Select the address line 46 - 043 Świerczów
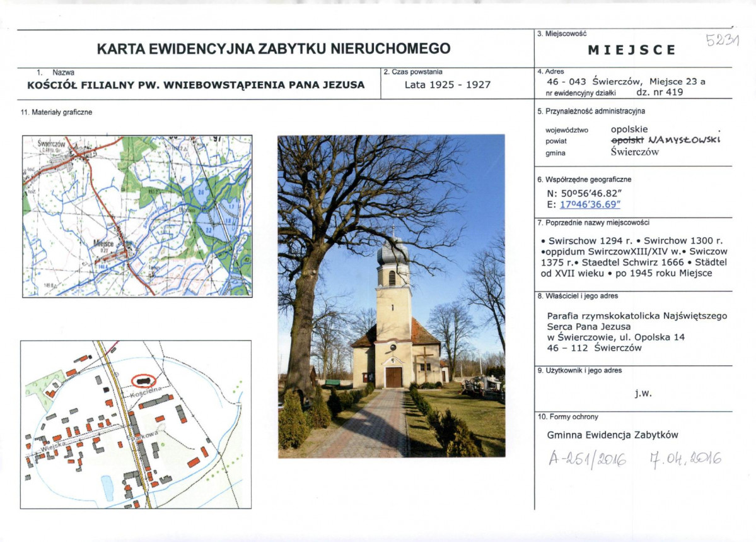Image resolution: width=756 pixels, height=542 pixels. [x=595, y=81]
